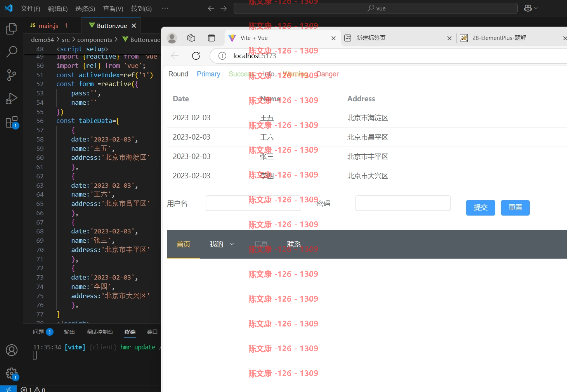This screenshot has width=567, height=392.
Task: Select the 联系 nav menu item
Action: pos(294,244)
